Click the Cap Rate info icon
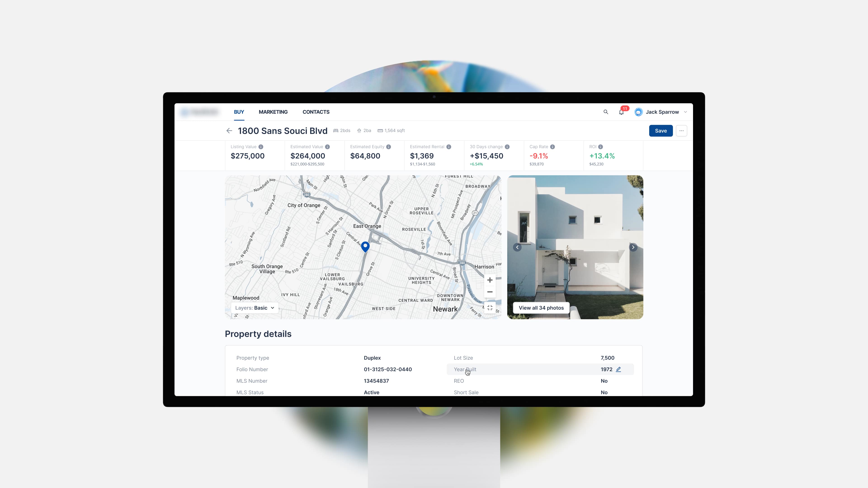 pyautogui.click(x=552, y=147)
